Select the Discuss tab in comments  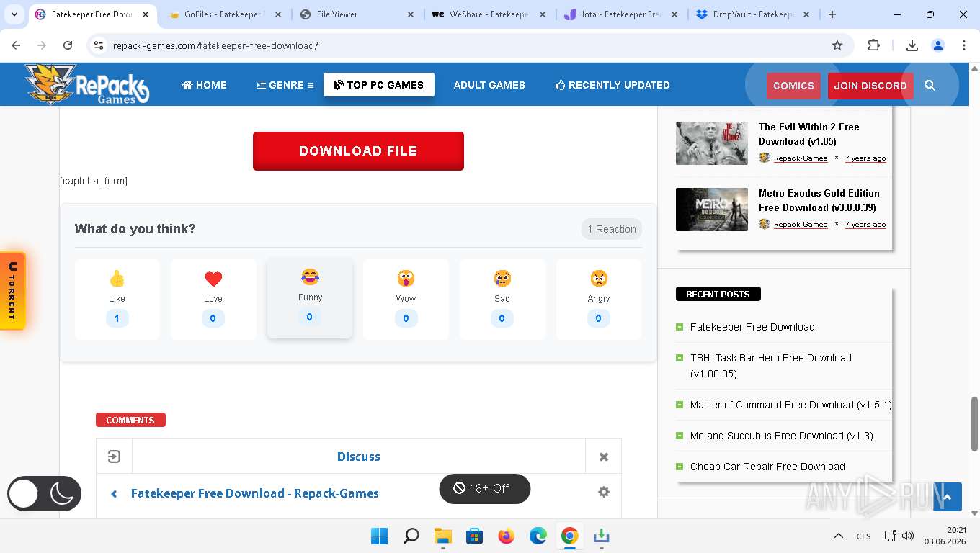359,457
